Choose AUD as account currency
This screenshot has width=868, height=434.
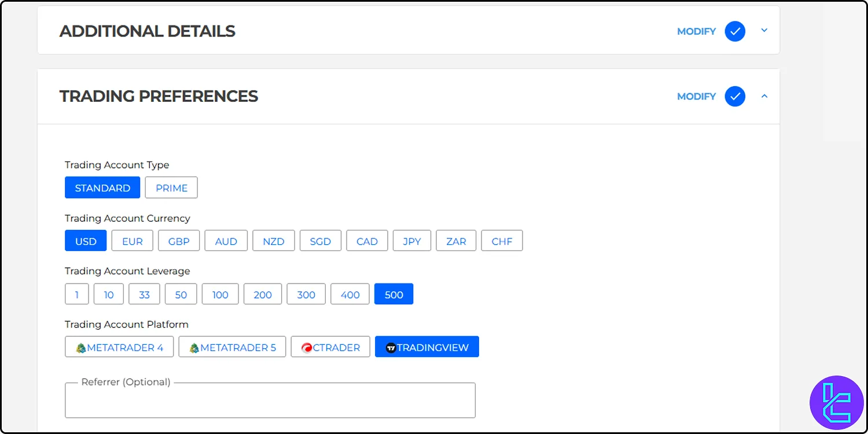(x=226, y=241)
